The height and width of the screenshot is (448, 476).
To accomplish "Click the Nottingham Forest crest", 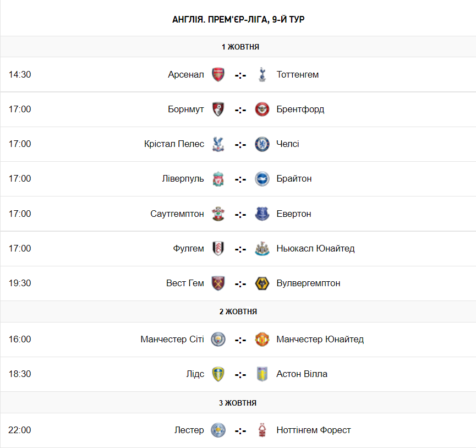I will (262, 430).
